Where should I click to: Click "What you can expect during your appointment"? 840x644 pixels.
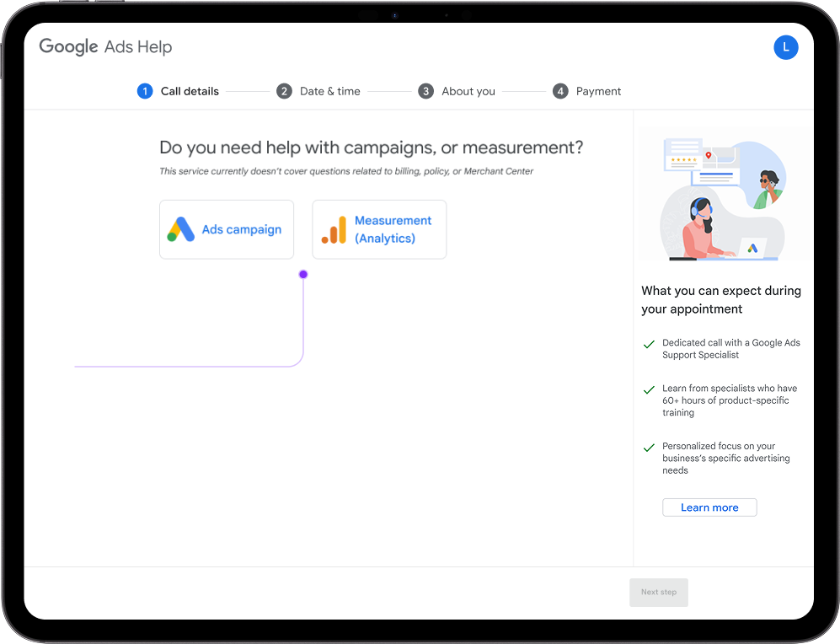click(721, 299)
